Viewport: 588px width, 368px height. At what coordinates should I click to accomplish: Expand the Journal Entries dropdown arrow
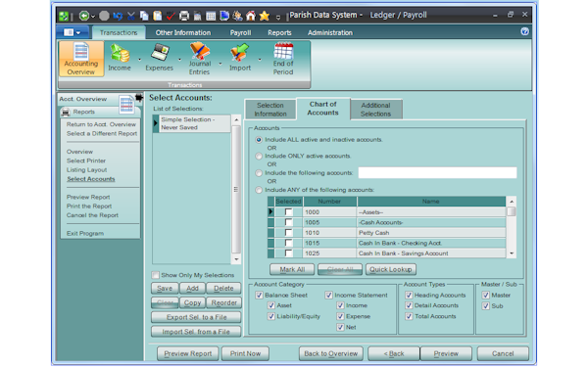220,64
